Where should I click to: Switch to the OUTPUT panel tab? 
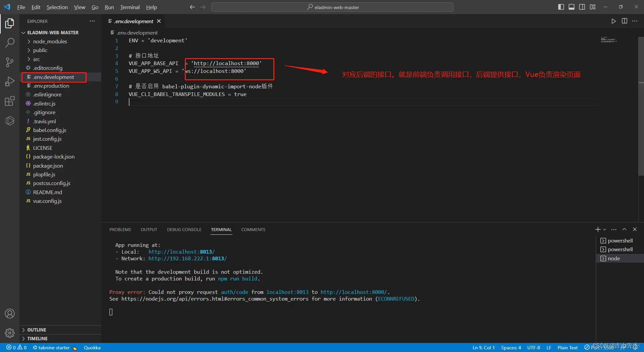149,230
